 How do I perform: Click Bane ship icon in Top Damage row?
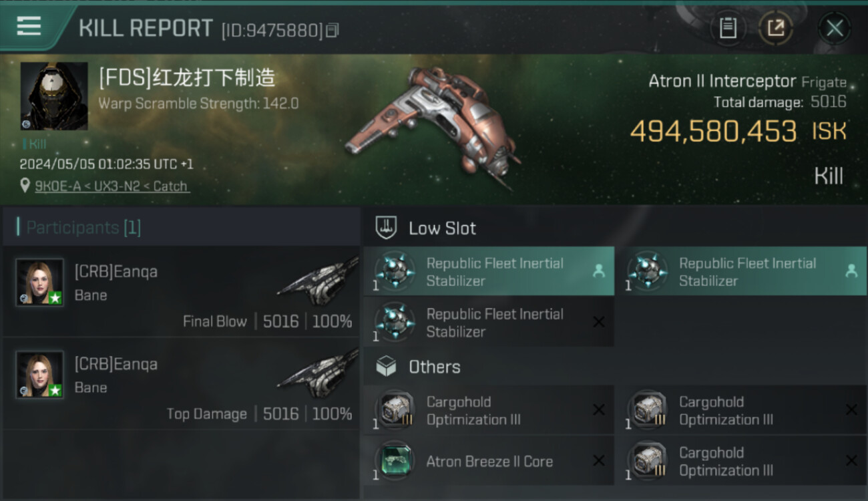318,371
